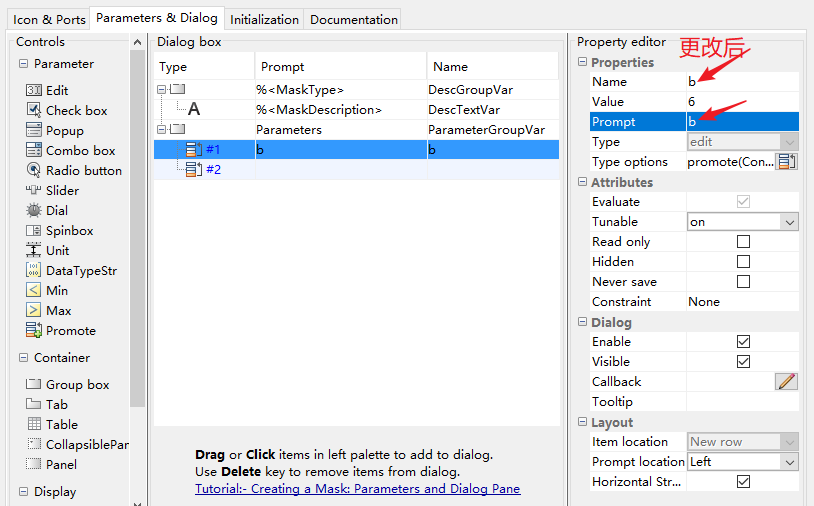Enable the Never save checkbox

click(x=743, y=281)
